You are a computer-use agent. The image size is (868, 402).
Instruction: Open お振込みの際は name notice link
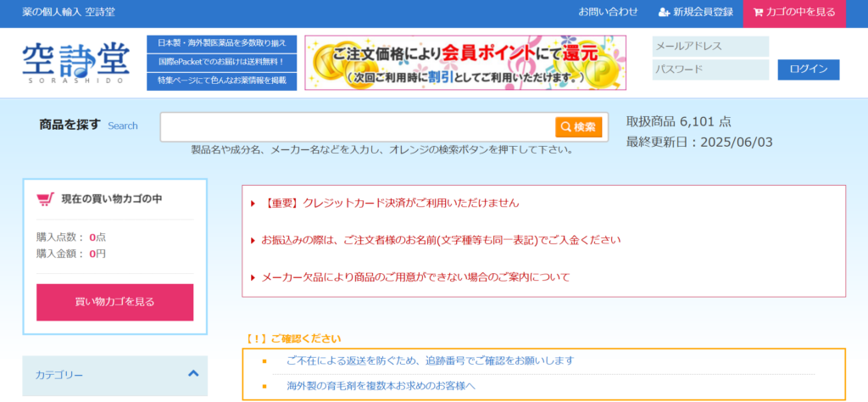click(x=441, y=240)
